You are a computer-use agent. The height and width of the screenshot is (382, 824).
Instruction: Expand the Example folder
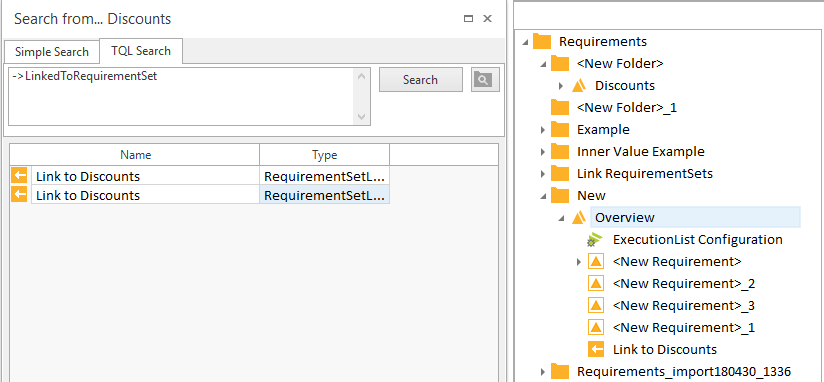pos(543,130)
